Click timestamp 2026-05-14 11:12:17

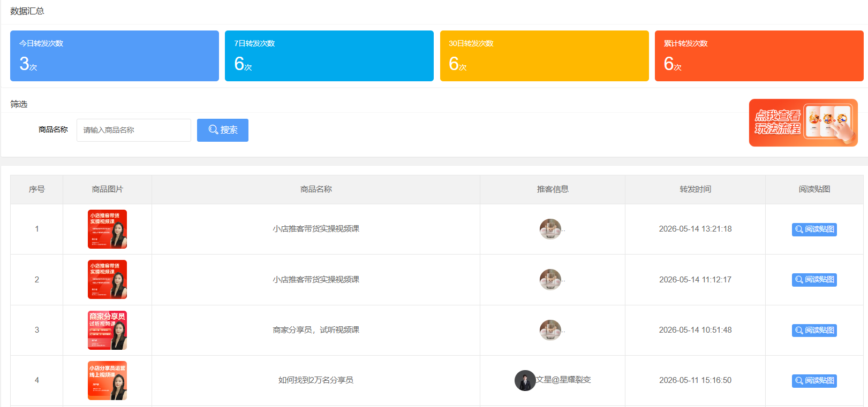click(x=695, y=280)
